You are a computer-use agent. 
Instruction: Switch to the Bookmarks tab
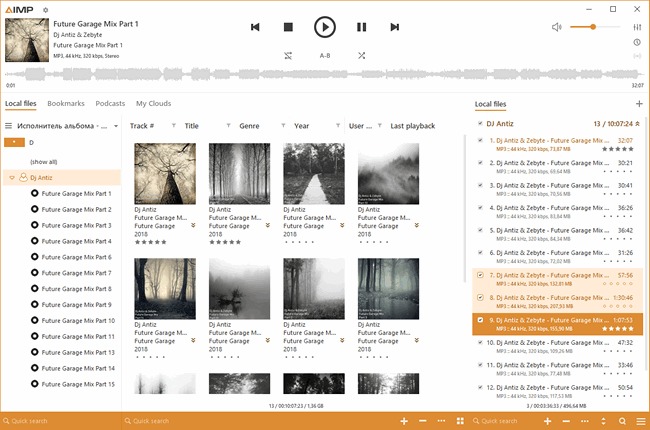(x=66, y=103)
